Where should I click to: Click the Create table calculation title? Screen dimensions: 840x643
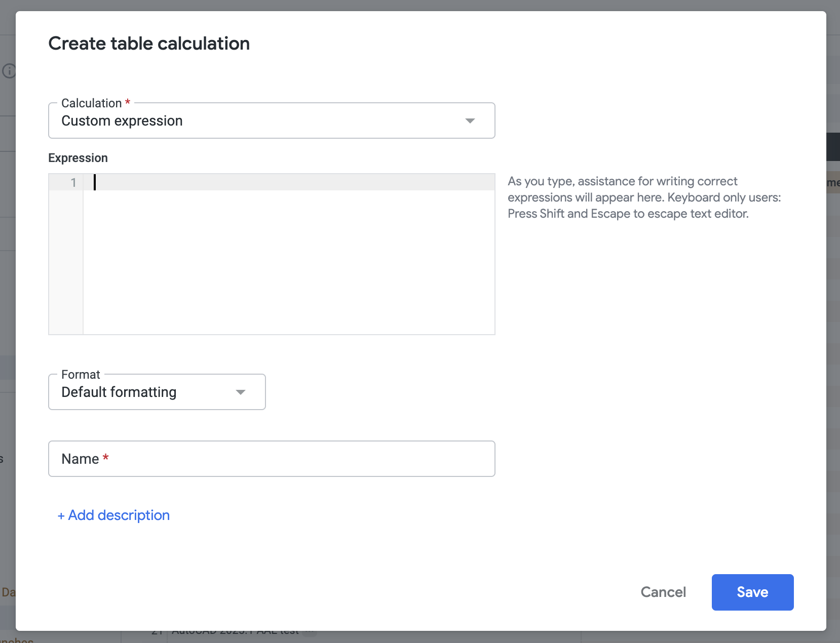(x=149, y=44)
